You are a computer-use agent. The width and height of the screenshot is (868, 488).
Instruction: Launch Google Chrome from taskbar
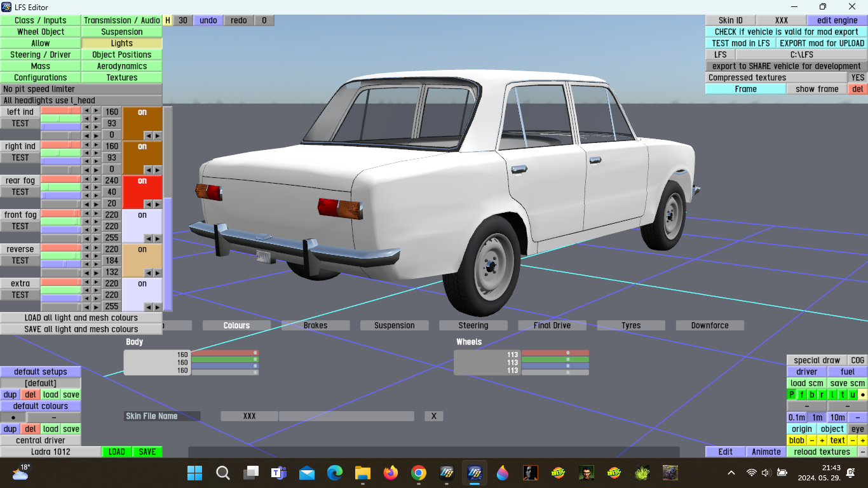point(419,473)
